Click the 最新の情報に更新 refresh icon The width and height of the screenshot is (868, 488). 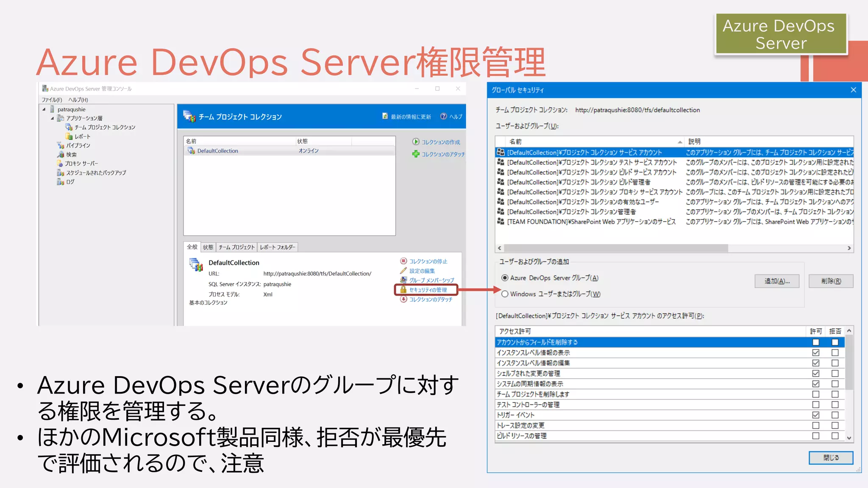[x=385, y=116]
